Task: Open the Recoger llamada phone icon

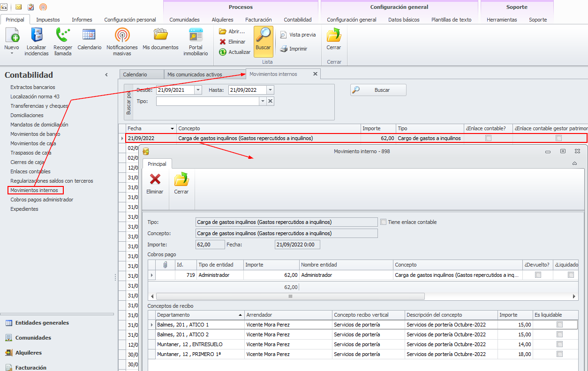Action: [x=63, y=36]
